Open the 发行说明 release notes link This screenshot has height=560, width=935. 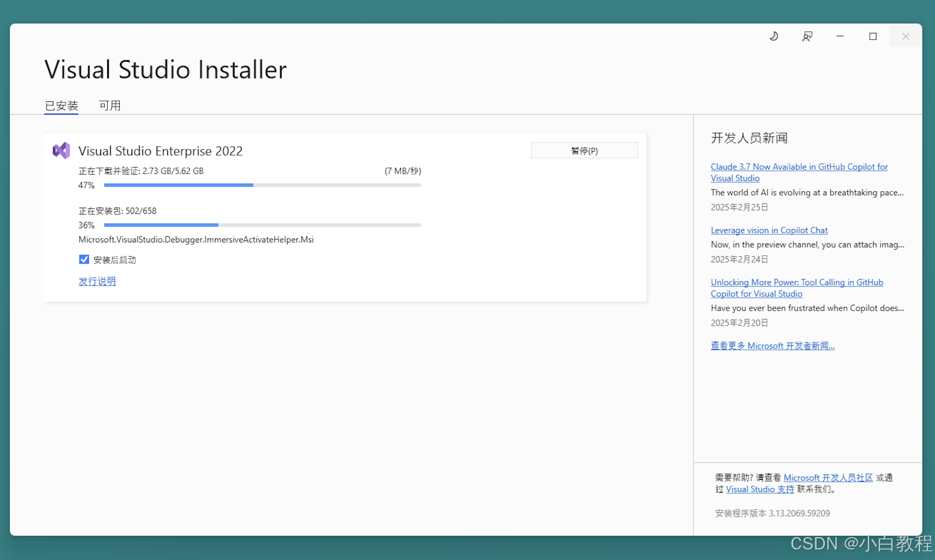(x=97, y=281)
